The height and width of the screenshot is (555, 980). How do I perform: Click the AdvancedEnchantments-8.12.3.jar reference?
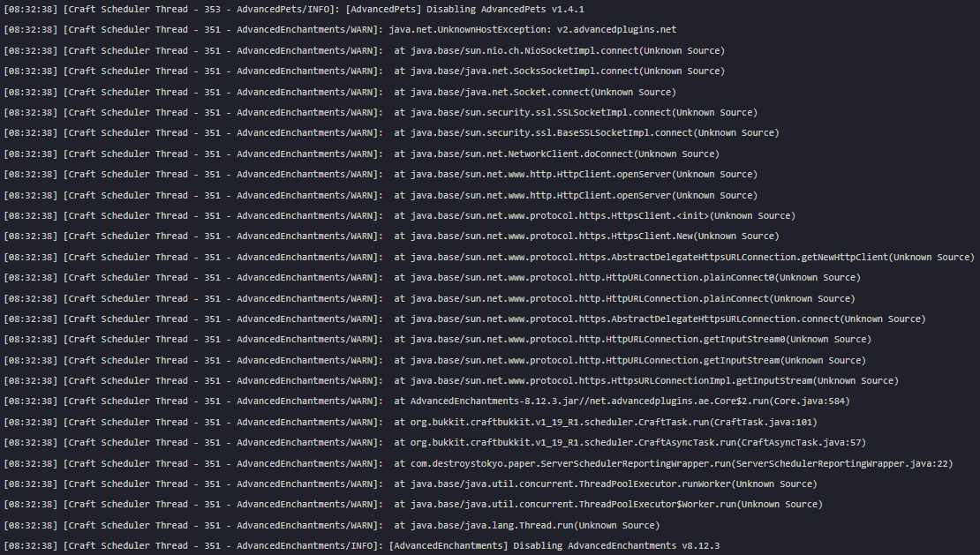pos(494,401)
